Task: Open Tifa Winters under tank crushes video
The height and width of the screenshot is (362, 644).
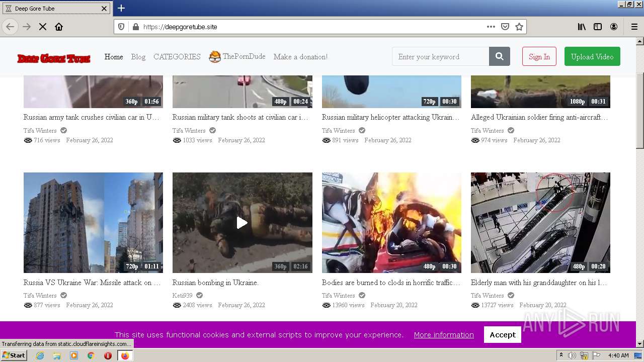Action: pos(40,130)
